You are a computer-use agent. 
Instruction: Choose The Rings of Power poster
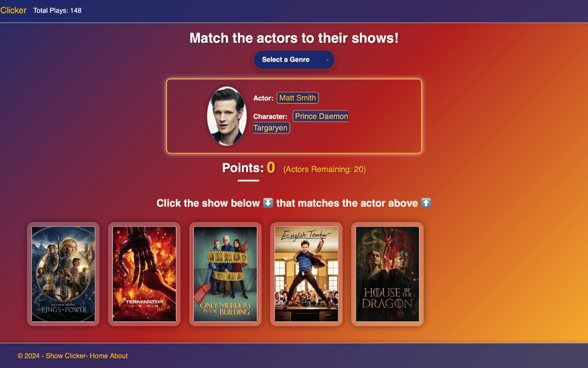63,274
